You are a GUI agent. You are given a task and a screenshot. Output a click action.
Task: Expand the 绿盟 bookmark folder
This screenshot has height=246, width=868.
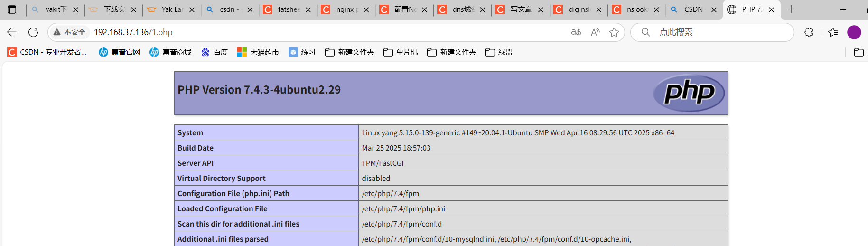point(499,52)
